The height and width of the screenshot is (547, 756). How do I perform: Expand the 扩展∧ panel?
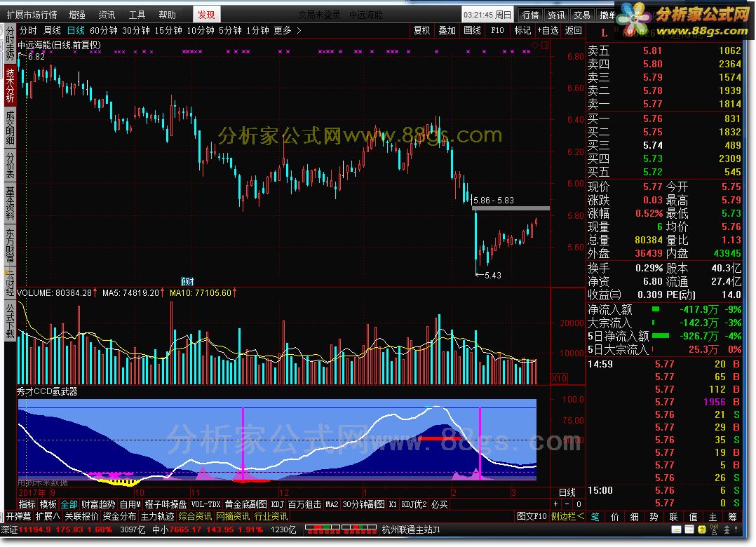tap(48, 517)
